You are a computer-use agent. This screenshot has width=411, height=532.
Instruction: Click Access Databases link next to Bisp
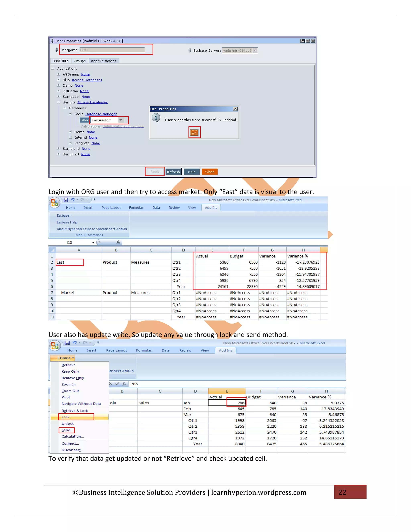tap(87, 80)
